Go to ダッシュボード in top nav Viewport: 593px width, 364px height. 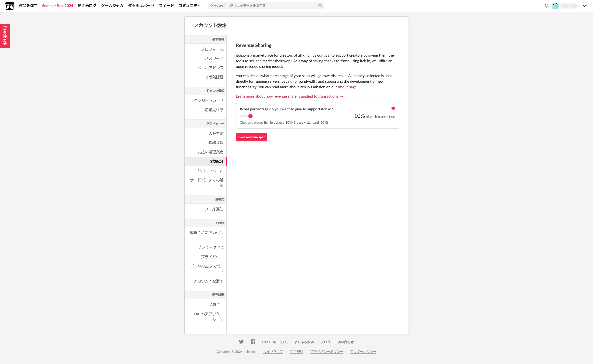coord(141,6)
